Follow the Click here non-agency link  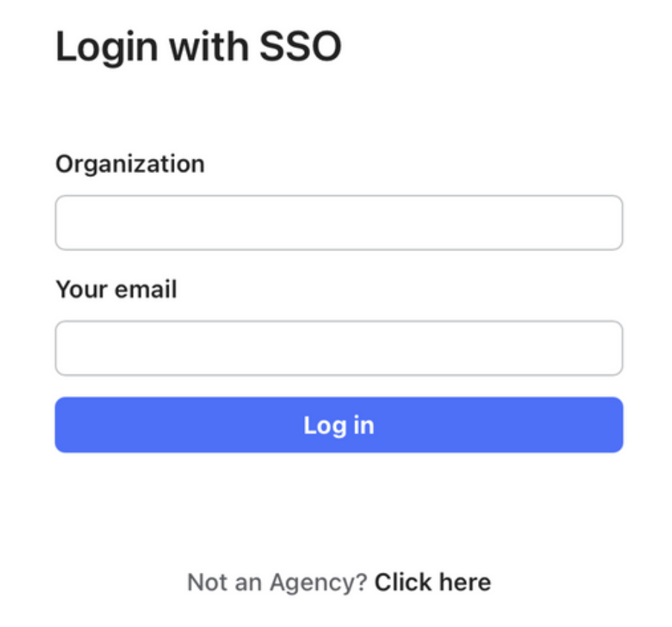point(433,582)
